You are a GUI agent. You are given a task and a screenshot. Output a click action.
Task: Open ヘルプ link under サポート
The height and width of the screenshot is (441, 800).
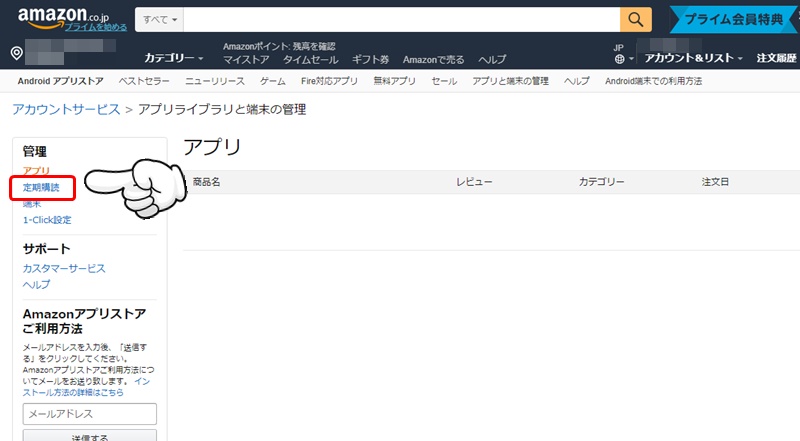coord(36,284)
